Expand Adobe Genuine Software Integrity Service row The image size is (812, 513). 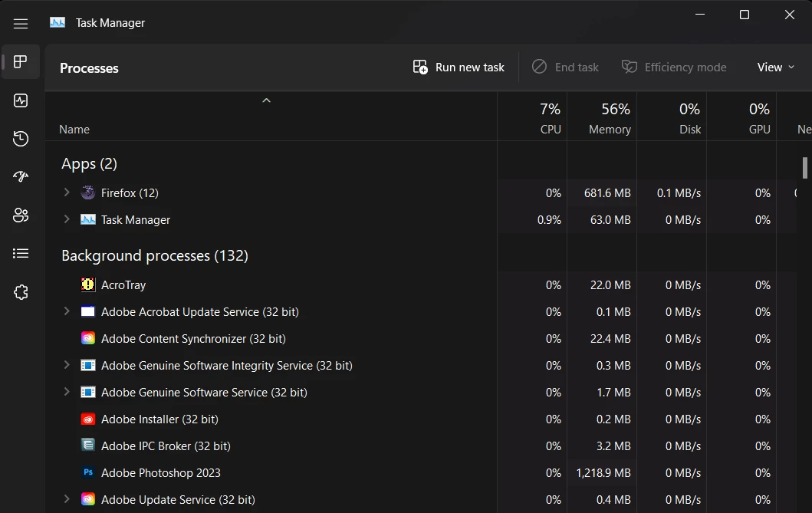click(66, 366)
